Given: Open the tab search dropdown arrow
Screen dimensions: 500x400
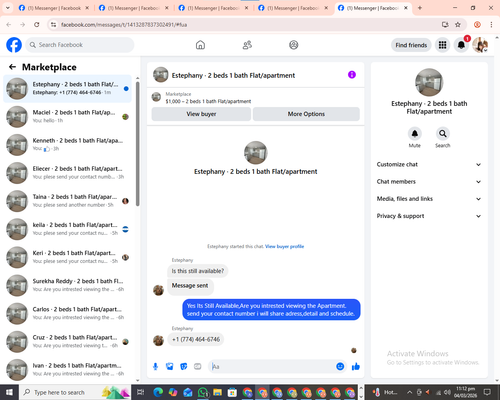Looking at the screenshot, I should 7,8.
